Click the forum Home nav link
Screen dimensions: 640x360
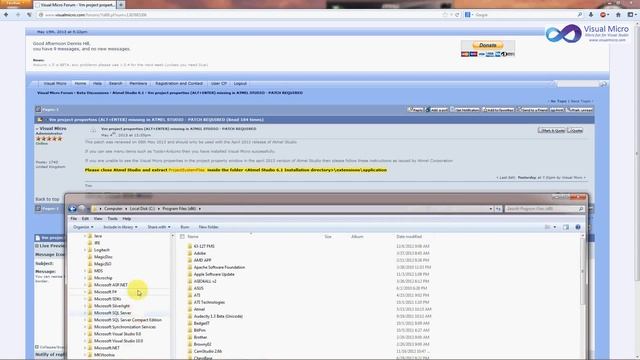click(x=80, y=83)
